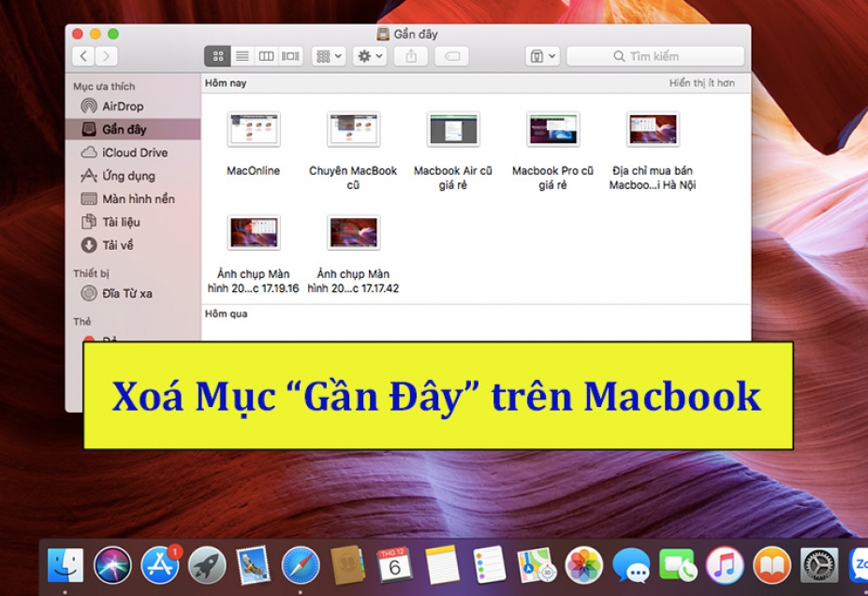Open System Preferences from the dock

tap(819, 565)
